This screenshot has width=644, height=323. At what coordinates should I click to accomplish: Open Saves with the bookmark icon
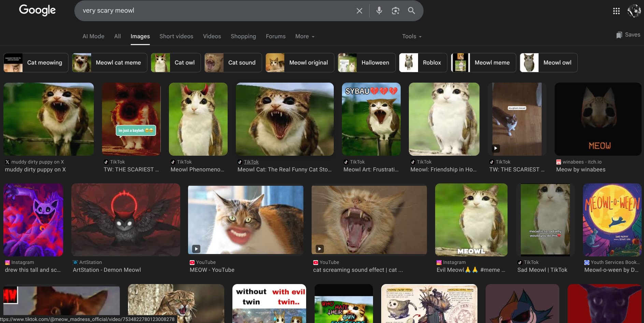pyautogui.click(x=628, y=35)
